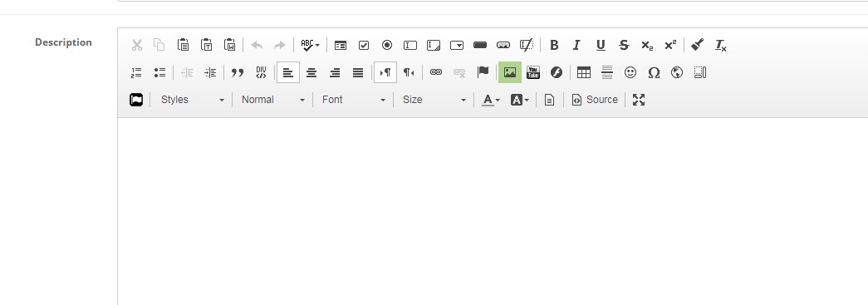Click Paste as plain text icon
Screen dimensions: 868x305
207,46
